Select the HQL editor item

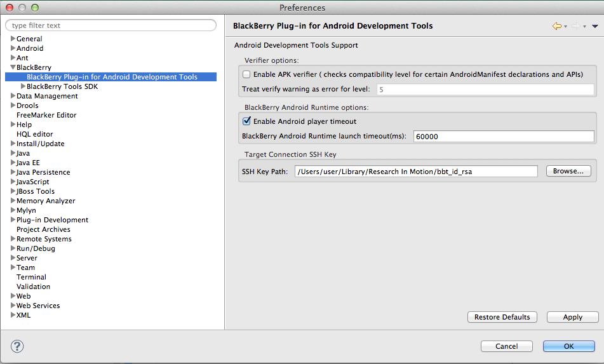(x=35, y=134)
